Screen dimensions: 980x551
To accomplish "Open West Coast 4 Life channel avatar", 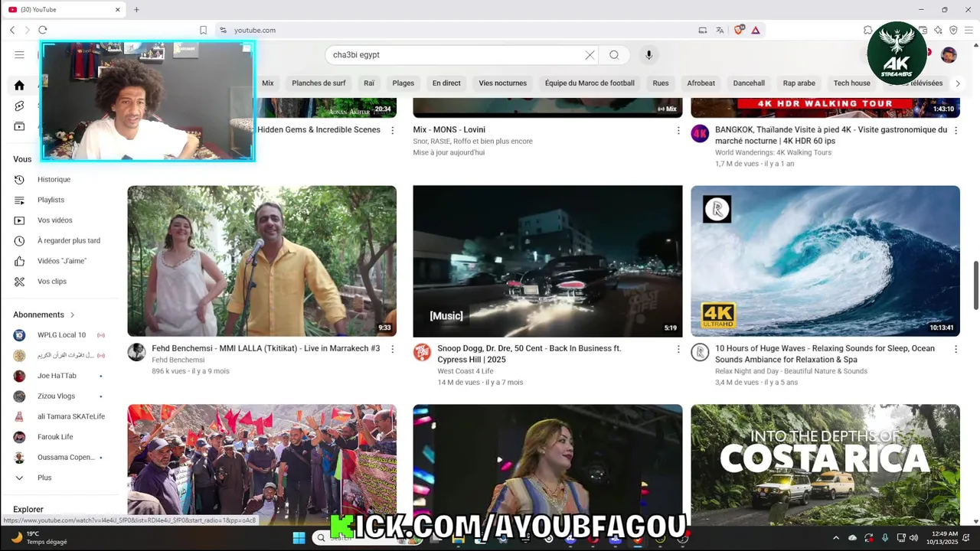I will (x=422, y=352).
